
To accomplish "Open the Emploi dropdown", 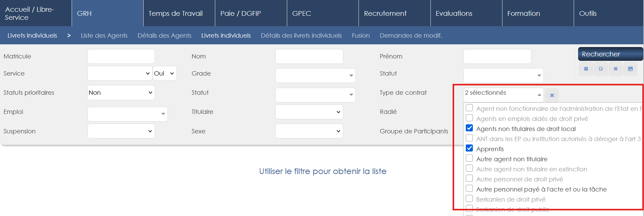I will click(x=127, y=114).
